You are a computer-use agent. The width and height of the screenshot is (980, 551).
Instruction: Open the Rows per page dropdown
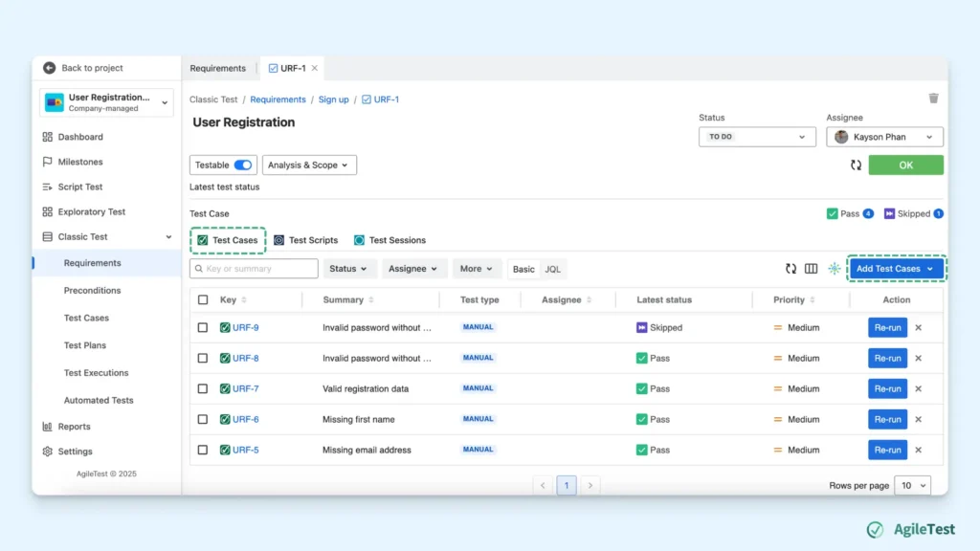(912, 485)
